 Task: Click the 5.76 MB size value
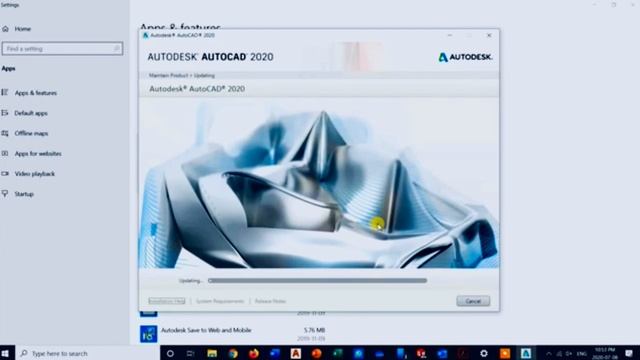[314, 330]
